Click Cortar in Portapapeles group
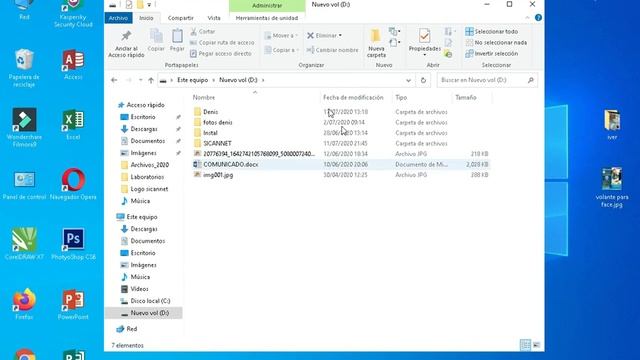 tap(203, 31)
